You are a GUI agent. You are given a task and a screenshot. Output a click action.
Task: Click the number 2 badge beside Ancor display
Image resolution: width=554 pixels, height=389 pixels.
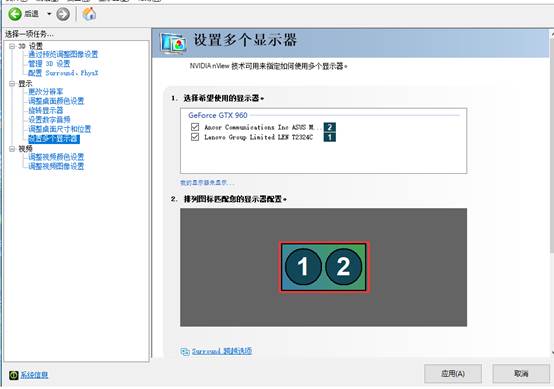(x=330, y=127)
